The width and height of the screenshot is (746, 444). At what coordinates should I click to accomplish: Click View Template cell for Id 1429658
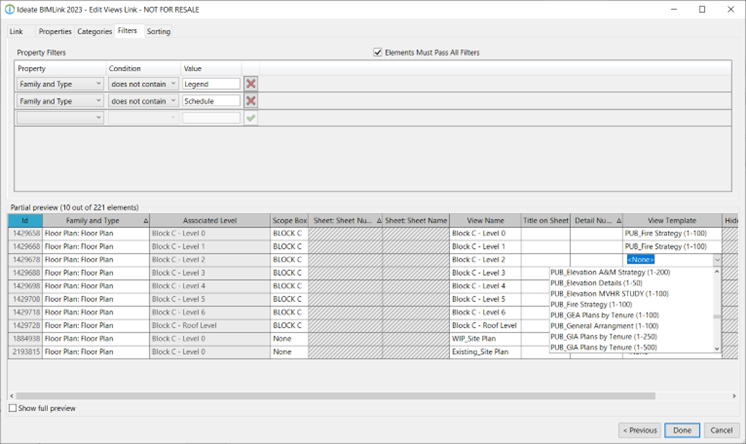tap(672, 233)
